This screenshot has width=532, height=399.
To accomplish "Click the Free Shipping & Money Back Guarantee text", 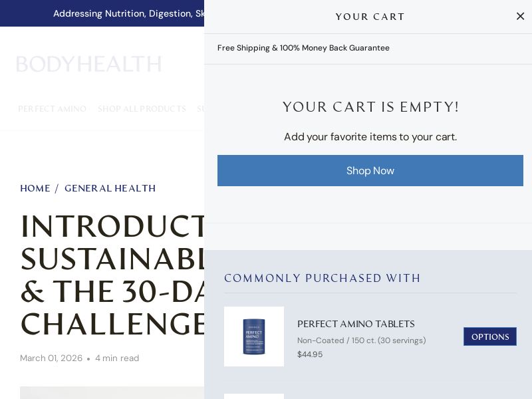I will pyautogui.click(x=303, y=48).
